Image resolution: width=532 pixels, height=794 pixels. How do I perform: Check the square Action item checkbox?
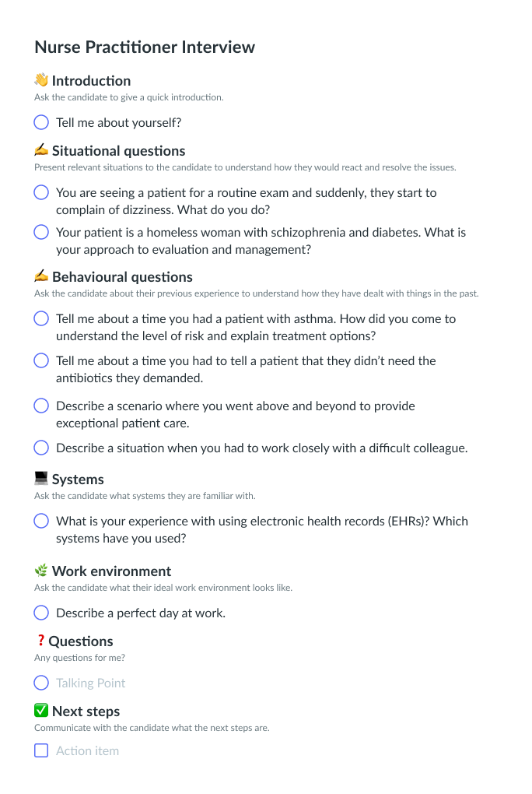(x=41, y=751)
